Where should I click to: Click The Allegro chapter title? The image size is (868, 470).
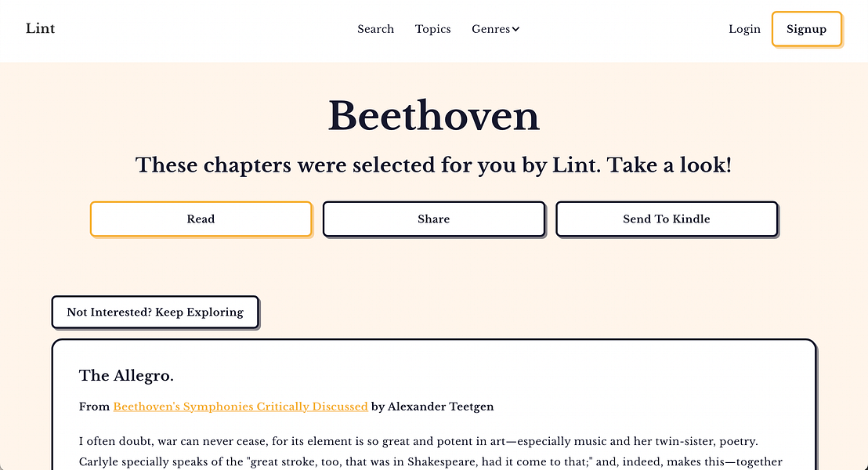coord(126,376)
